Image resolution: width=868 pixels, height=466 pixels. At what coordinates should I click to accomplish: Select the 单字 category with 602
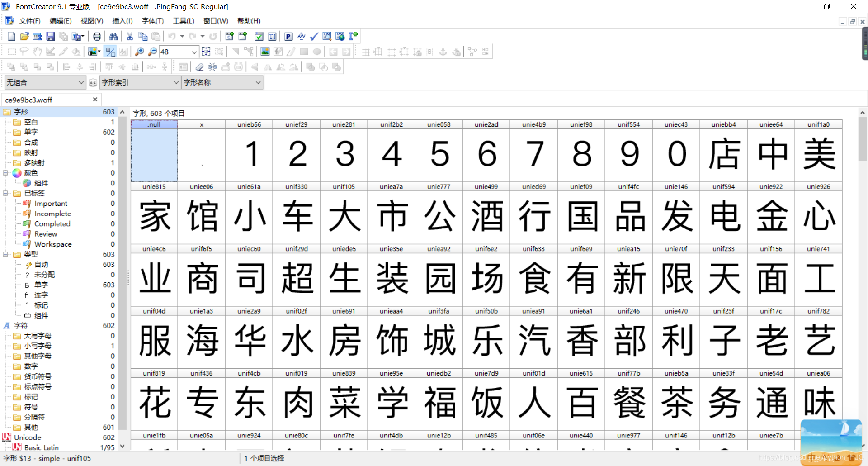31,132
